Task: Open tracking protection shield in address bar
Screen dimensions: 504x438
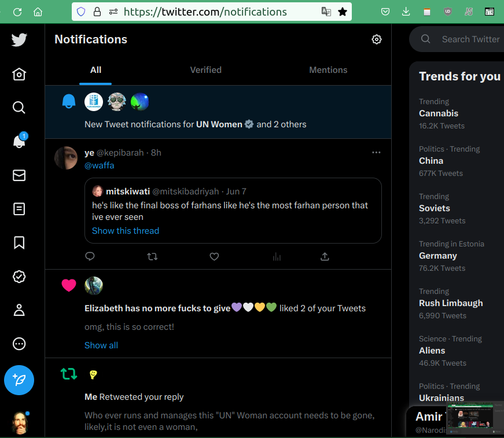Action: [x=81, y=12]
